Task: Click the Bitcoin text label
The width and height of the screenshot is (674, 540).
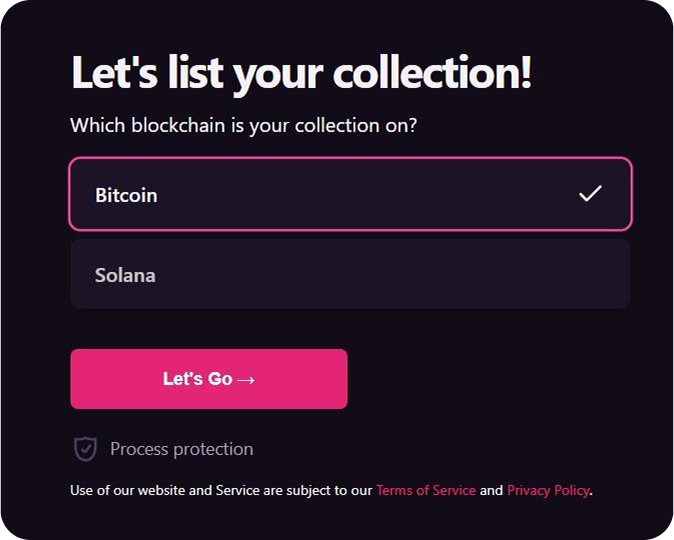Action: [126, 195]
